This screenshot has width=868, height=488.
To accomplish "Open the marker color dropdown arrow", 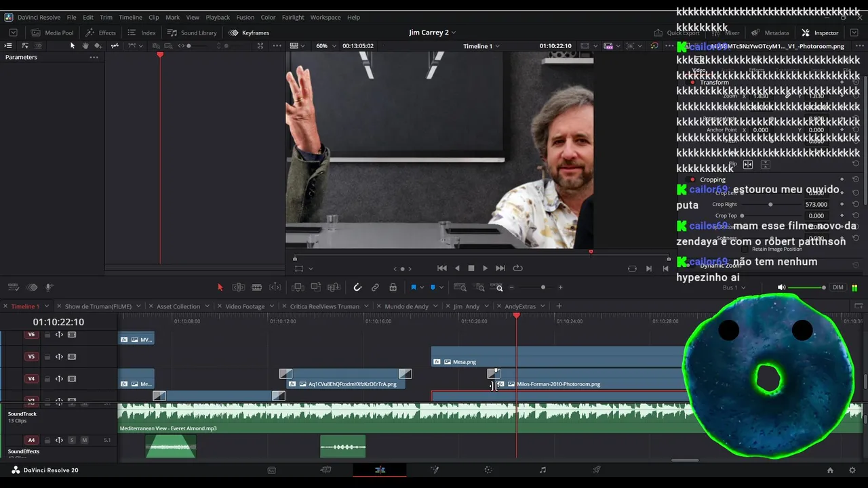I will pyautogui.click(x=441, y=287).
